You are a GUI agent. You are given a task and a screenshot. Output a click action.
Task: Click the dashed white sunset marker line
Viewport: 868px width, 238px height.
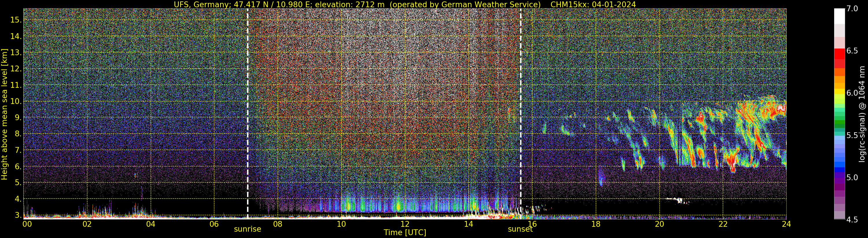click(x=521, y=114)
